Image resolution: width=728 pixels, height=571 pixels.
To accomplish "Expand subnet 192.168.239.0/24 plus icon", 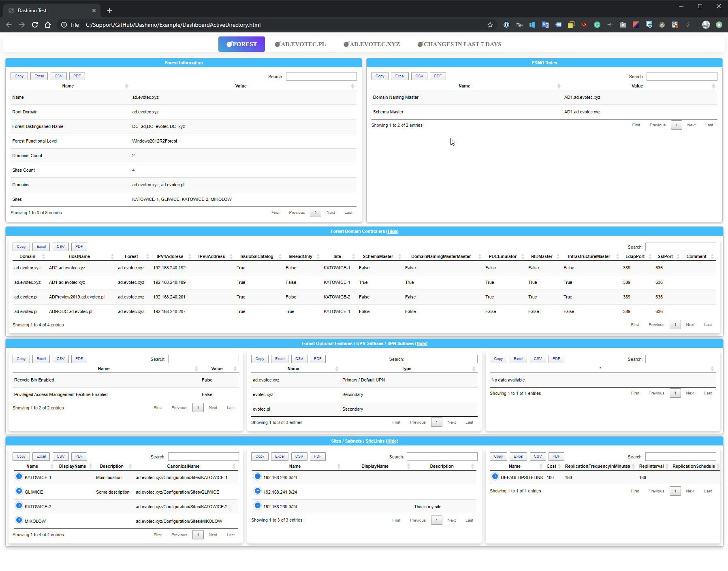I will 258,506.
